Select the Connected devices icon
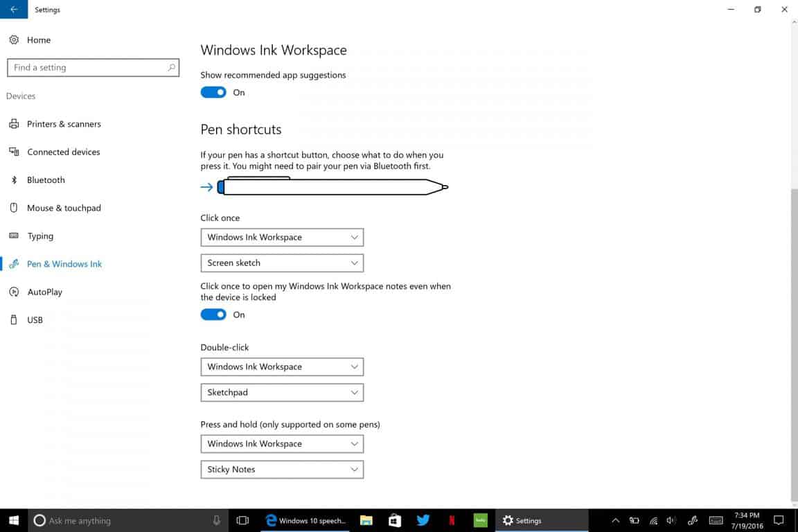The image size is (798, 532). click(14, 152)
